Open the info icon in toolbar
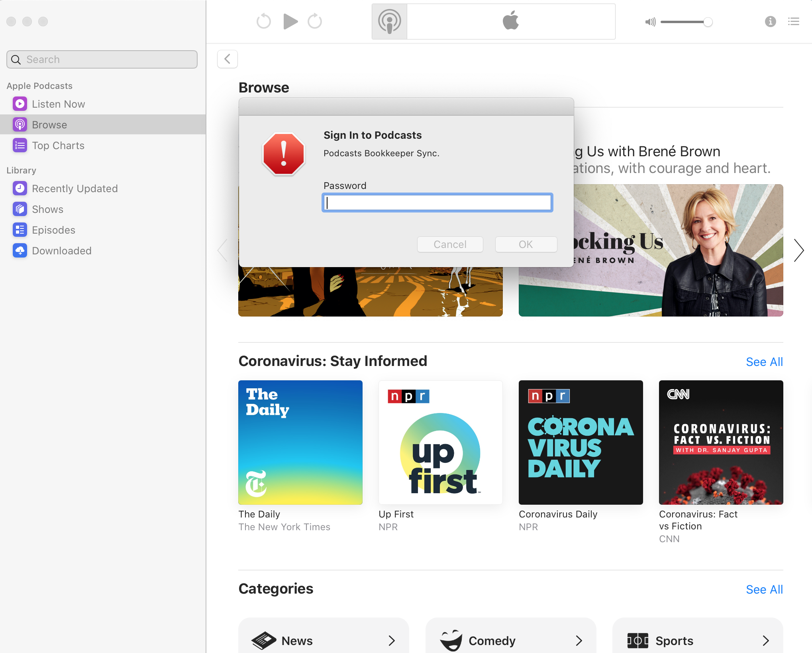Image resolution: width=812 pixels, height=653 pixels. tap(770, 22)
